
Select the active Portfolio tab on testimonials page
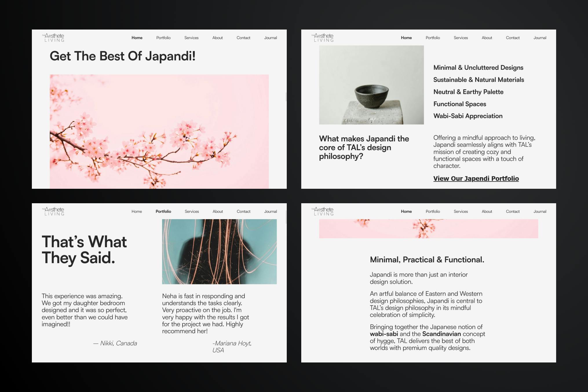[x=163, y=211]
